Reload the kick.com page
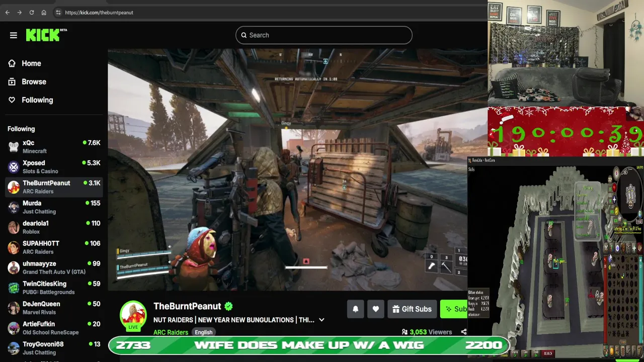Screen dimensions: 644x362 point(32,13)
